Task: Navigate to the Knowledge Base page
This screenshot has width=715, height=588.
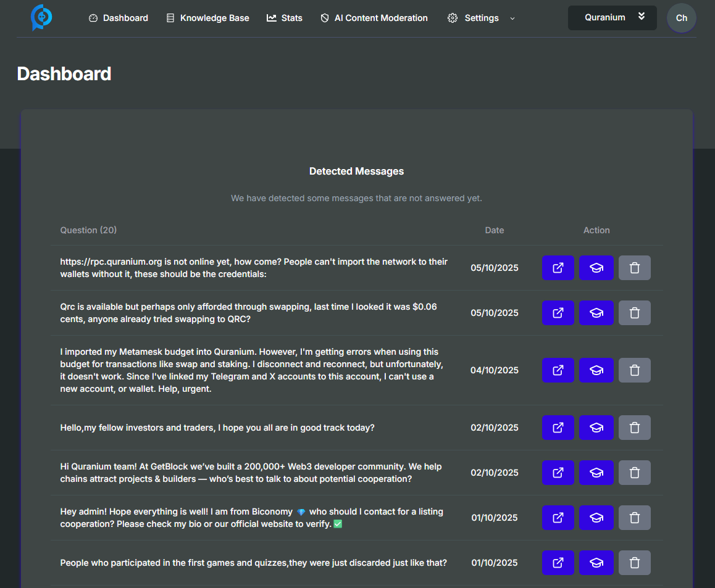Action: [x=207, y=18]
